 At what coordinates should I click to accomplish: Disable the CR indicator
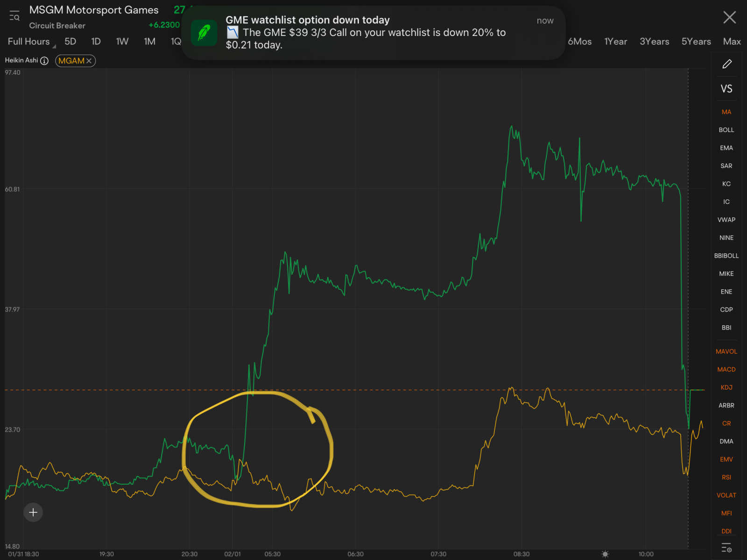[x=726, y=423]
